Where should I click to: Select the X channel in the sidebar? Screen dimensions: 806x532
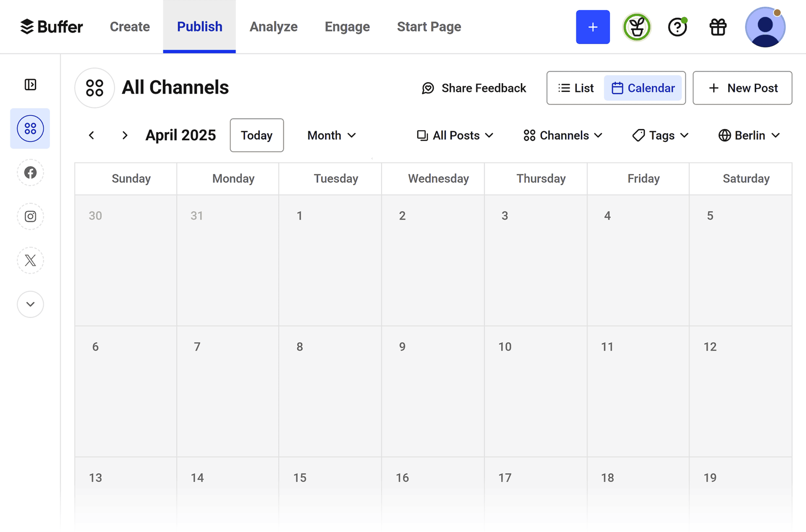pyautogui.click(x=30, y=260)
